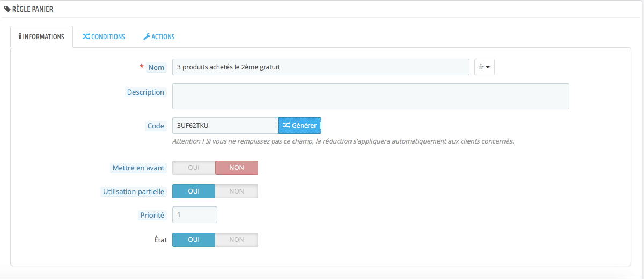Click the info icon on Informations tab

(20, 37)
